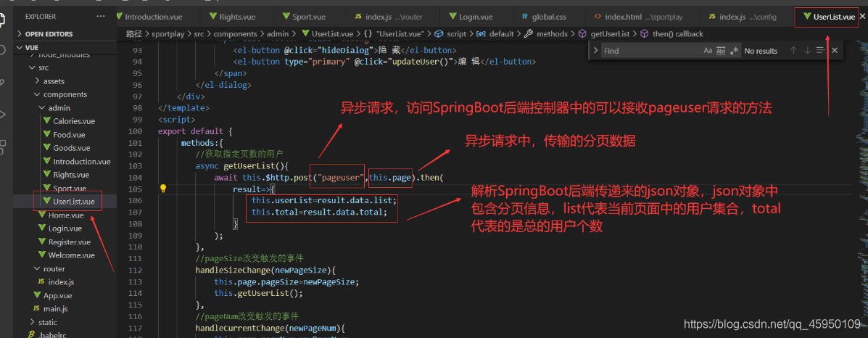Expand the static folder

44,322
